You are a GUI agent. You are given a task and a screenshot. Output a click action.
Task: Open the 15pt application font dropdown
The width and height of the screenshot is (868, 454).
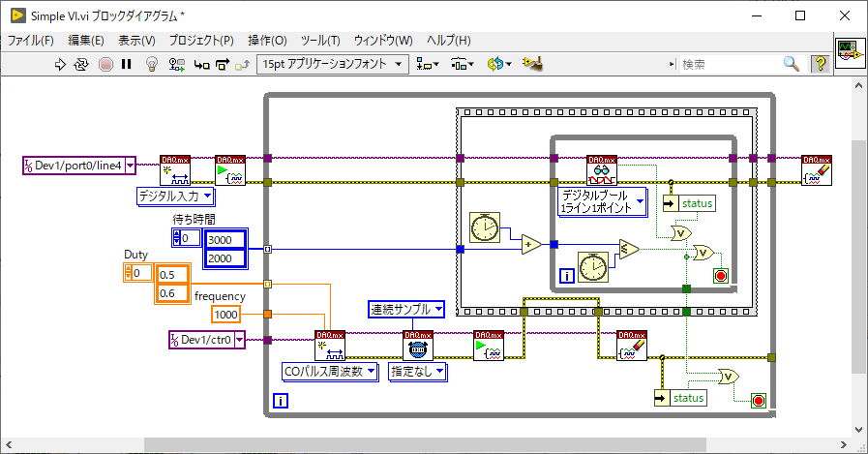333,64
